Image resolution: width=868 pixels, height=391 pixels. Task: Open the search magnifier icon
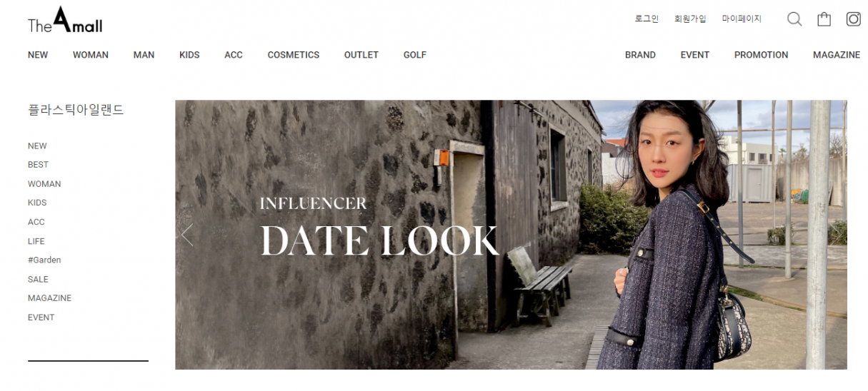click(794, 19)
